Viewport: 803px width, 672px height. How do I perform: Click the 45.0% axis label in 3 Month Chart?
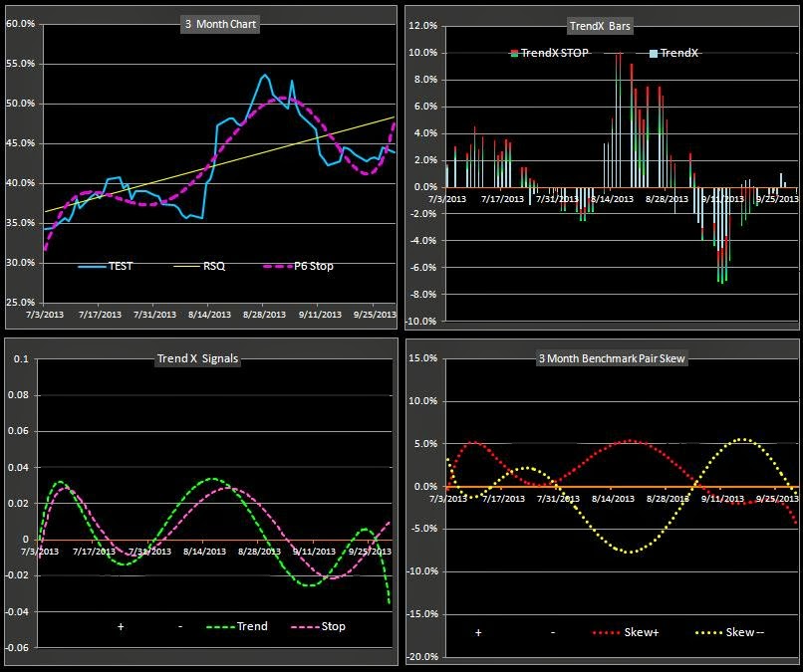(21, 143)
